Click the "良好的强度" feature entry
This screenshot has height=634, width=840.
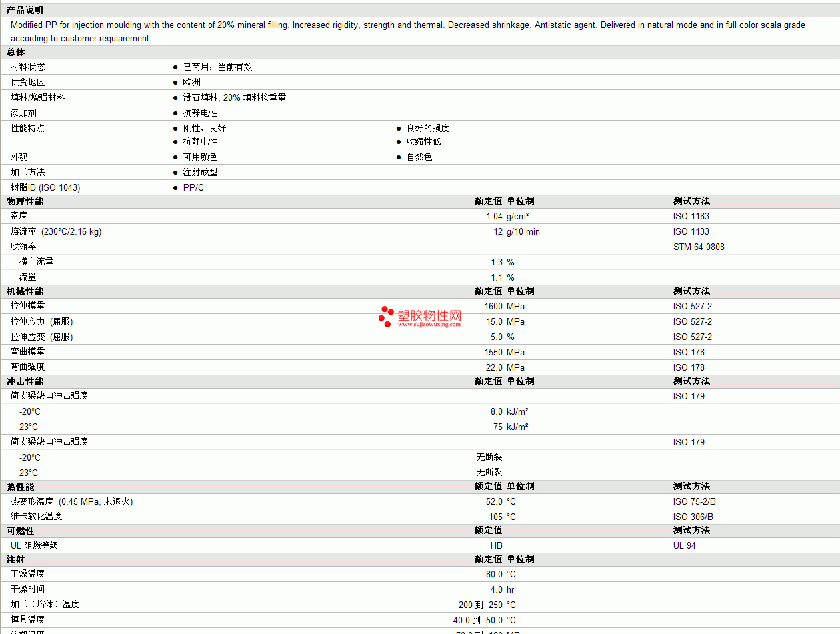pyautogui.click(x=428, y=128)
